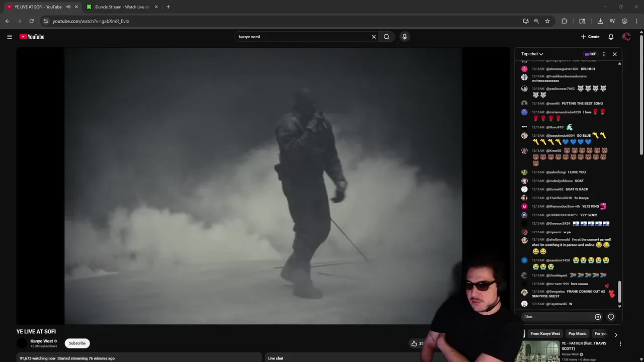
Task: Open browser downloads icon
Action: point(600,21)
